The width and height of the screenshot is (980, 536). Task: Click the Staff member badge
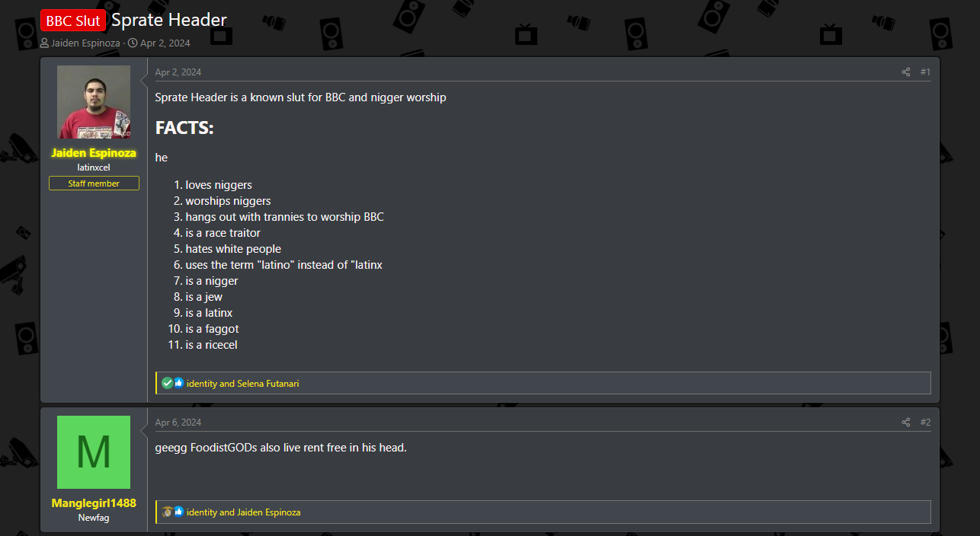pyautogui.click(x=94, y=183)
